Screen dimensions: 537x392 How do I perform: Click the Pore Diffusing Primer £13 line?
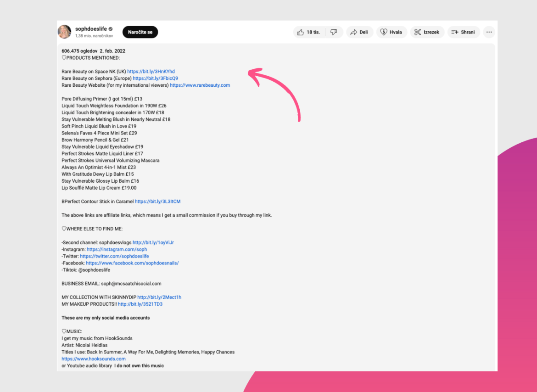pyautogui.click(x=102, y=99)
